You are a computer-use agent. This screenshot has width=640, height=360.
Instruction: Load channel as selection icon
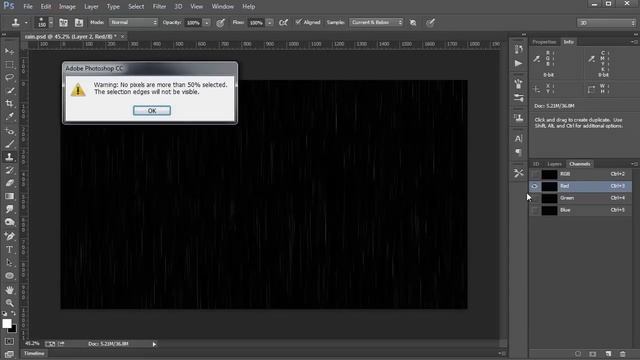click(578, 354)
